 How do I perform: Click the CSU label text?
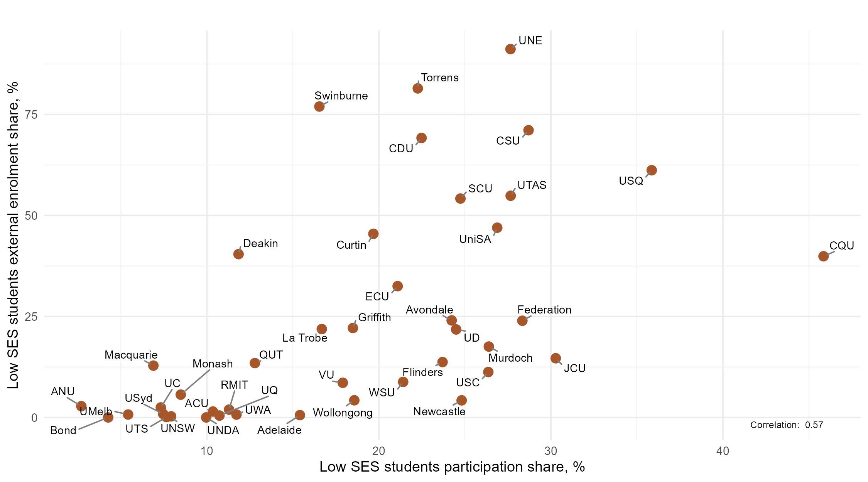(x=508, y=141)
